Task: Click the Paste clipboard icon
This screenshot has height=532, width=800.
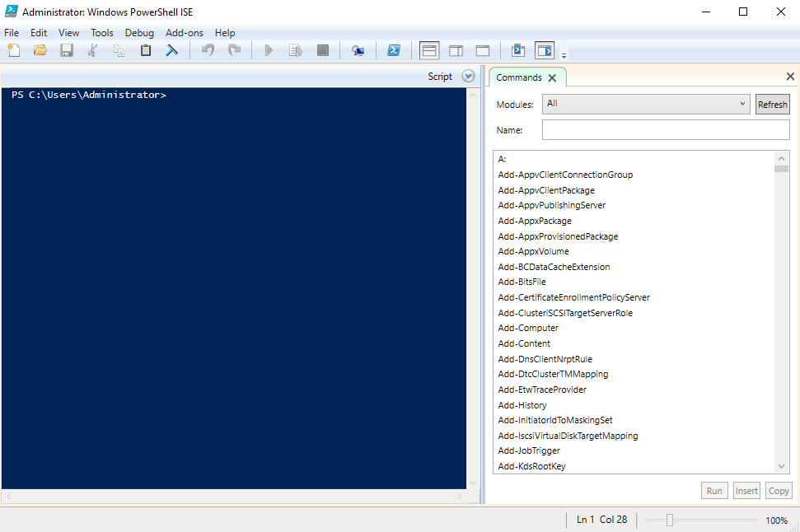Action: pos(146,50)
